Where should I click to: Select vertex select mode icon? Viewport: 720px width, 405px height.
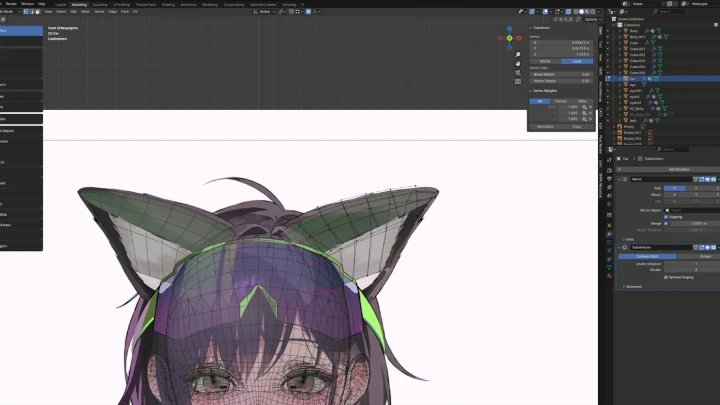[26, 11]
